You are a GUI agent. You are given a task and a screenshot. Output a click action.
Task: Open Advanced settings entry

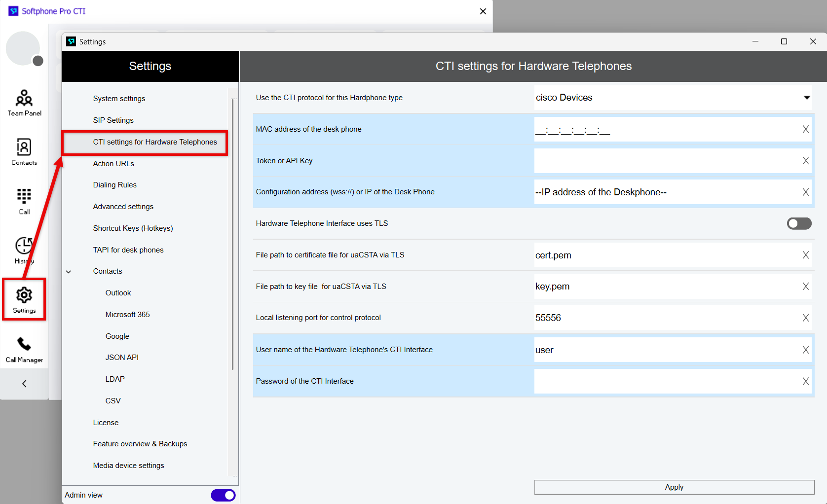coord(123,207)
